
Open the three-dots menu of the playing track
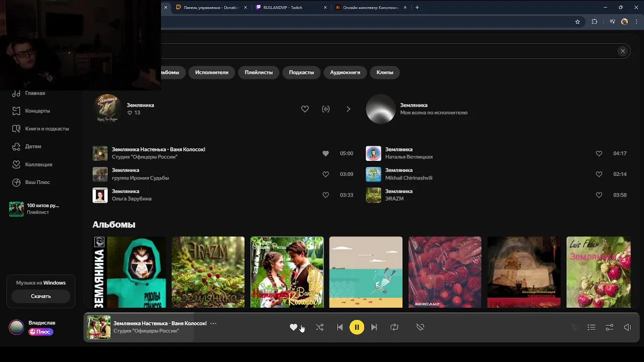pyautogui.click(x=213, y=323)
